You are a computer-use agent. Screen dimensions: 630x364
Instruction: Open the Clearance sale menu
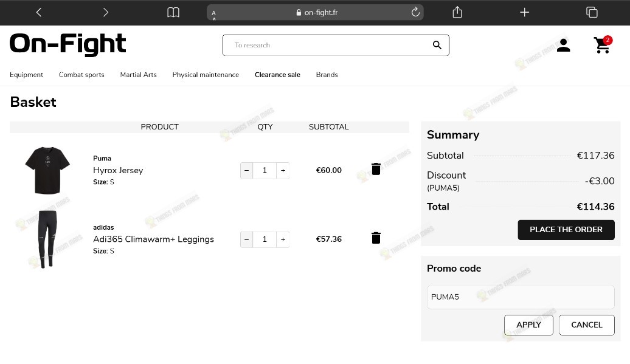(277, 75)
